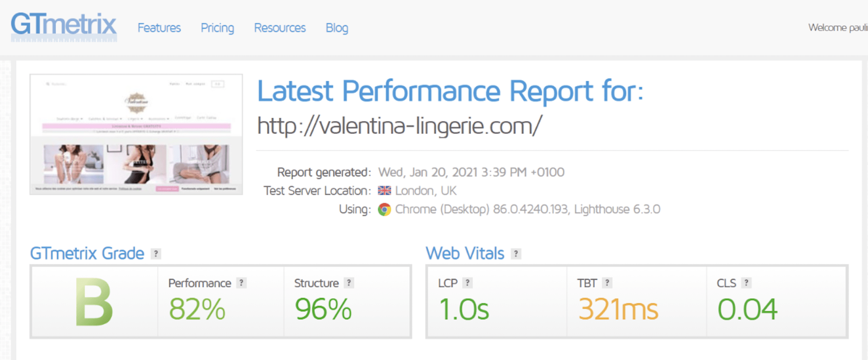Click the website preview thumbnail
Screen dimensions: 868x360
click(x=136, y=133)
